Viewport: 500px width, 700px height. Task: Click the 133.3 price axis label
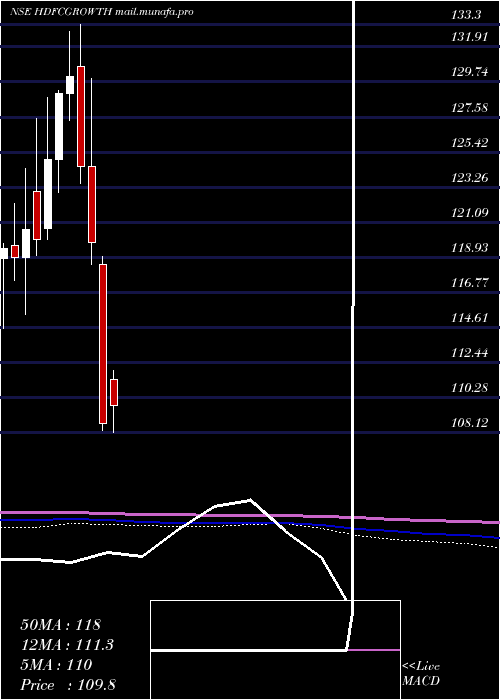[x=467, y=15]
